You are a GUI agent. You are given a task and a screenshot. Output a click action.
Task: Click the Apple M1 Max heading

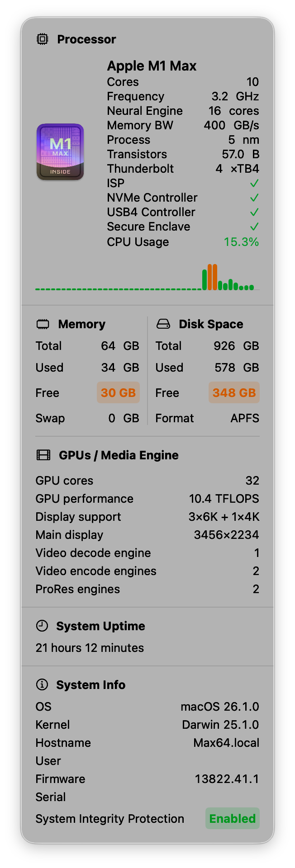click(152, 66)
